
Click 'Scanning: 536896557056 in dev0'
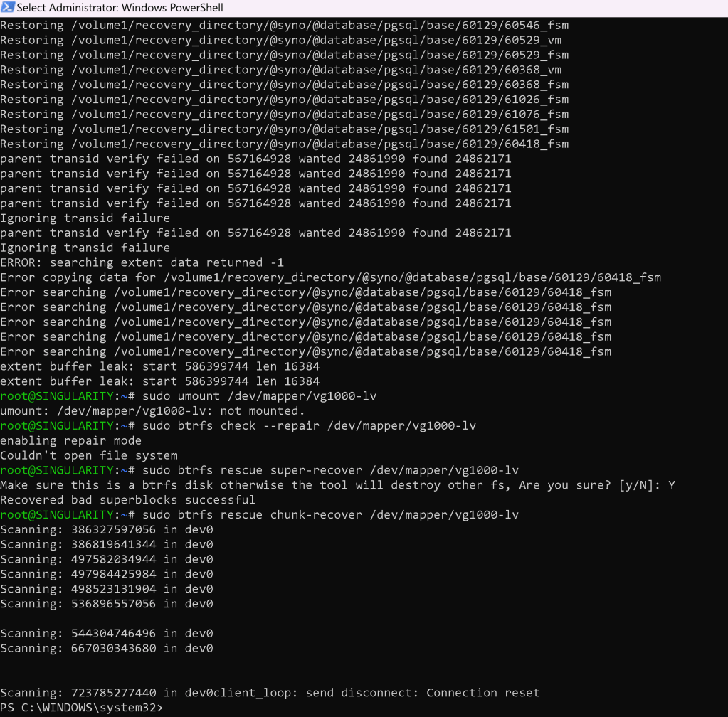(106, 604)
